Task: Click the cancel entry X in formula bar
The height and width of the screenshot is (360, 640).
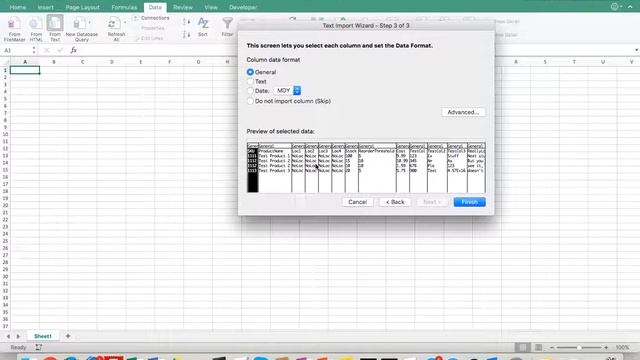Action: click(47, 50)
